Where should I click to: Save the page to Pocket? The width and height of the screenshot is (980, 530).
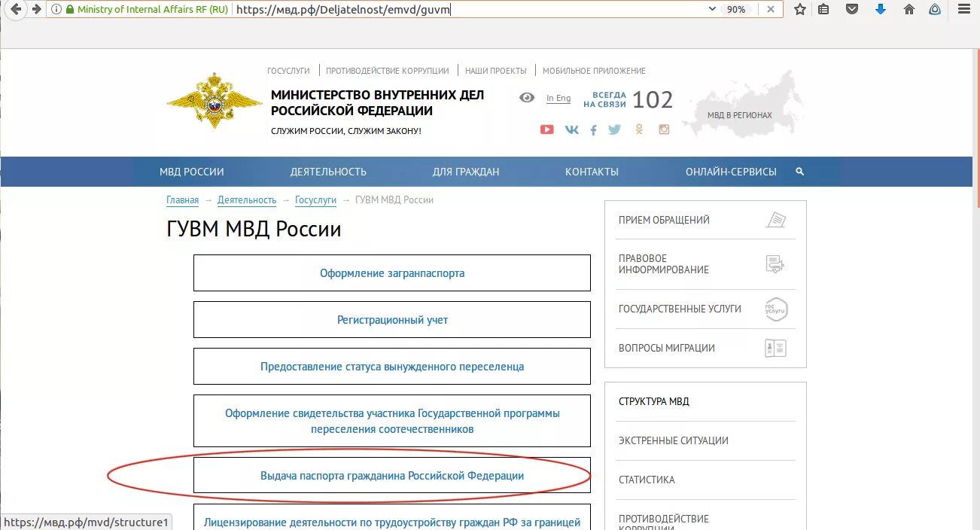tap(852, 10)
